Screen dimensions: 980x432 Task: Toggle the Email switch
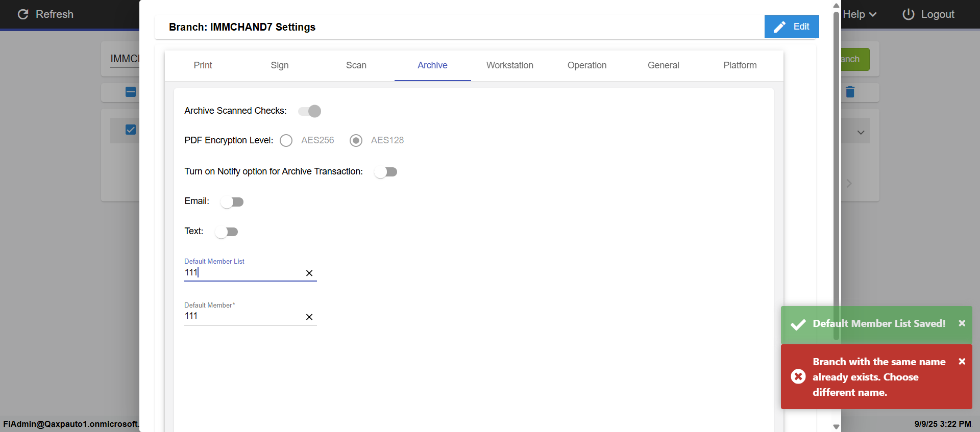[232, 202]
